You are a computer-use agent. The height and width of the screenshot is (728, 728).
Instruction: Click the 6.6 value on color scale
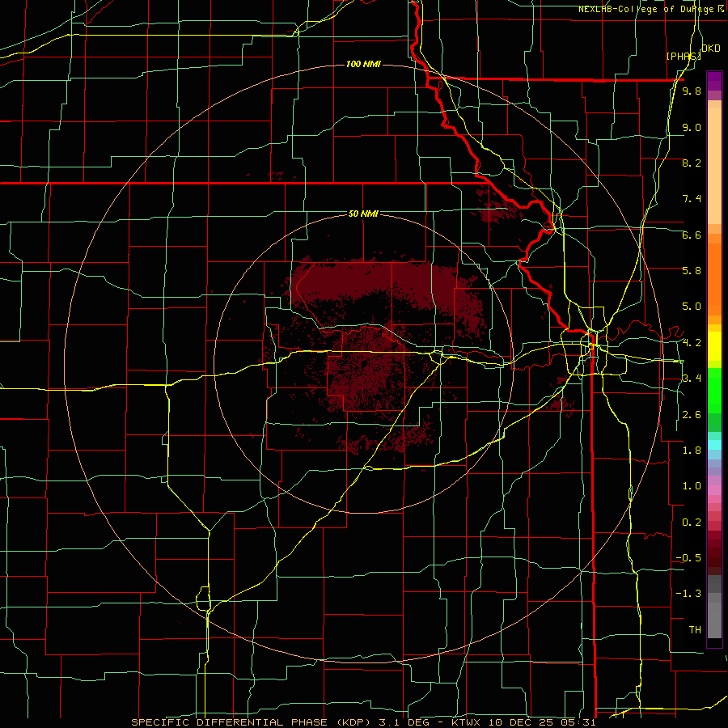click(x=692, y=235)
